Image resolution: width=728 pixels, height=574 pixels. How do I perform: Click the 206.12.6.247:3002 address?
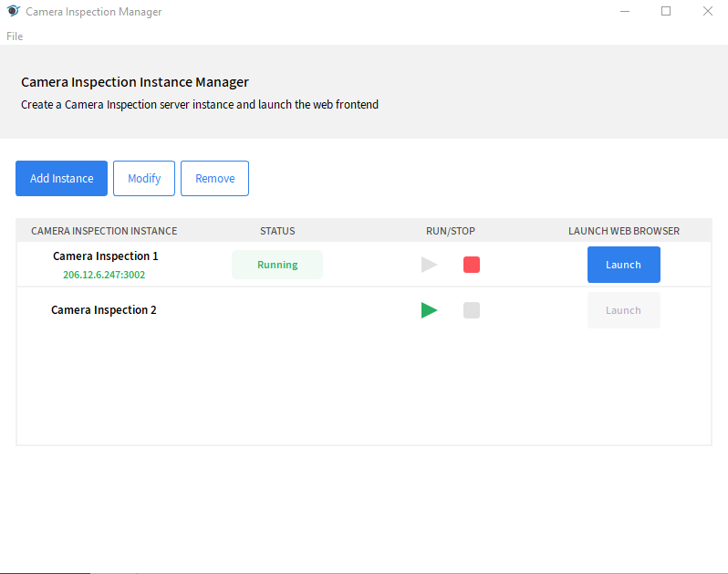(104, 275)
